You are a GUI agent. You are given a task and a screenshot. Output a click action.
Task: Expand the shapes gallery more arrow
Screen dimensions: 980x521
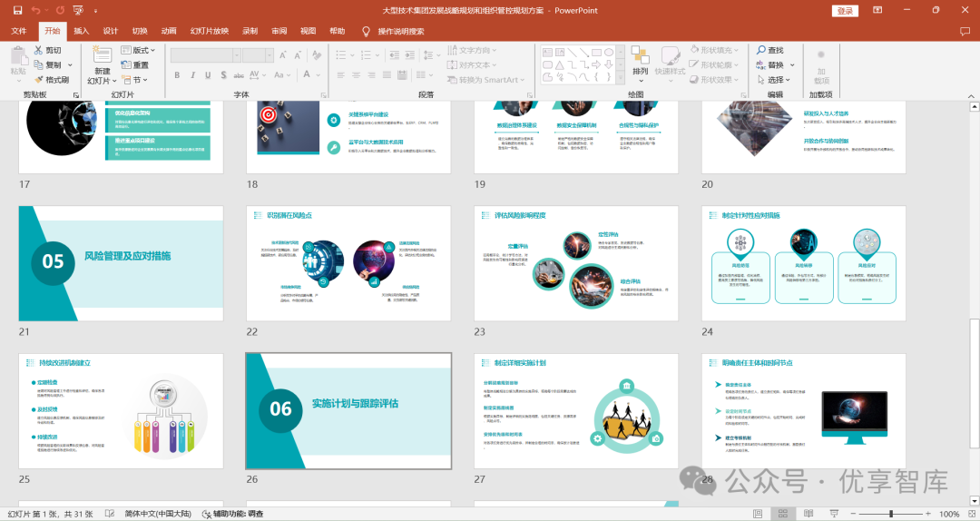tap(621, 77)
